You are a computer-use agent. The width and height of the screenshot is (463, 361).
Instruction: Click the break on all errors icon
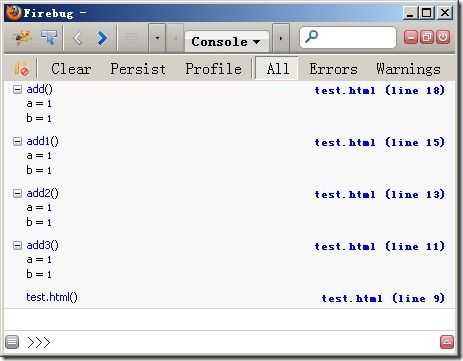(x=21, y=69)
